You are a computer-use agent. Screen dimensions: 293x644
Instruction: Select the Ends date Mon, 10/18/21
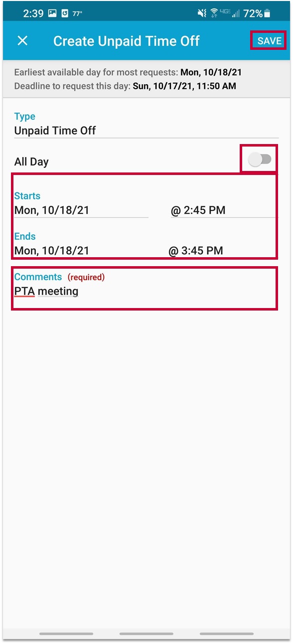pos(81,251)
